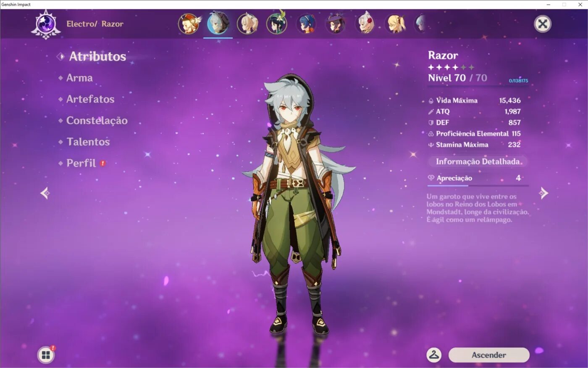Click the Electro element emblem icon
588x368 pixels.
[x=46, y=24]
